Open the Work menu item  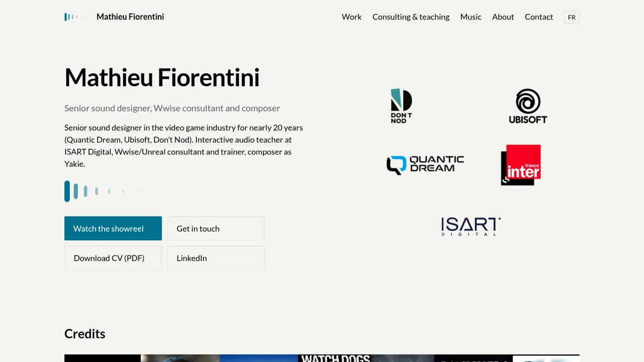click(352, 17)
